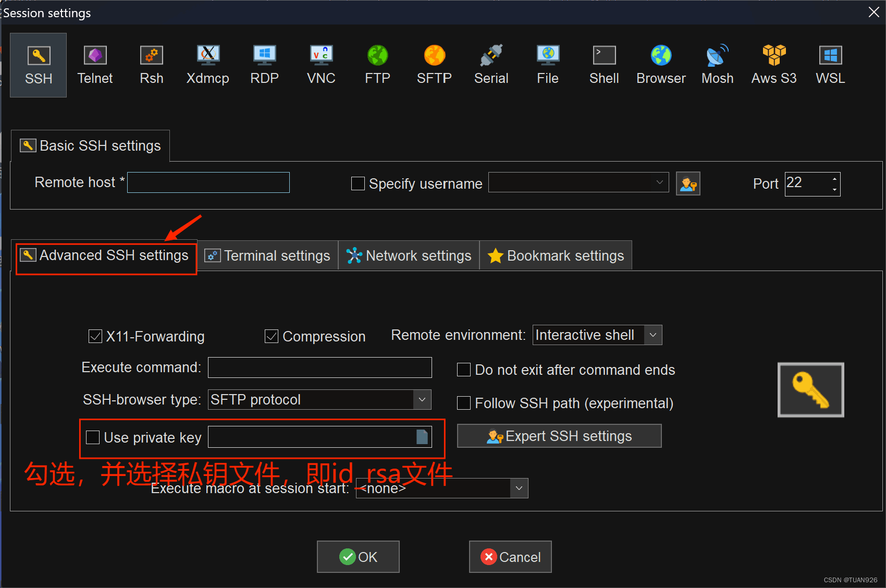Check the Use private key box

[93, 437]
